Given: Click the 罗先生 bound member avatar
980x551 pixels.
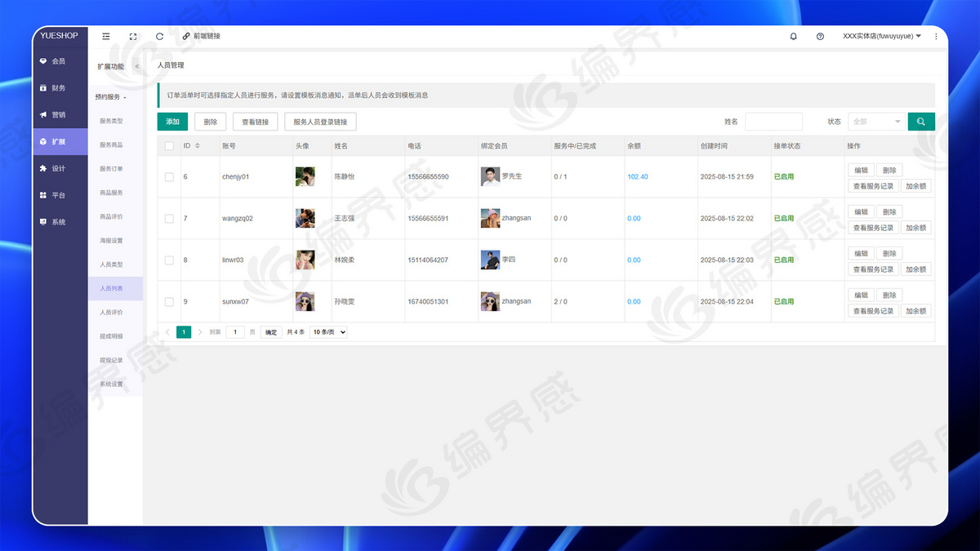Looking at the screenshot, I should pos(490,176).
